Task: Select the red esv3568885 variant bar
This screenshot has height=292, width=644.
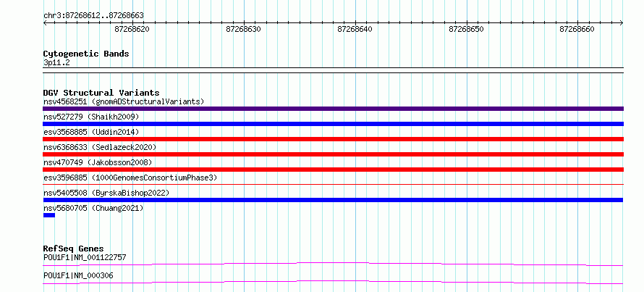Action: pos(333,139)
